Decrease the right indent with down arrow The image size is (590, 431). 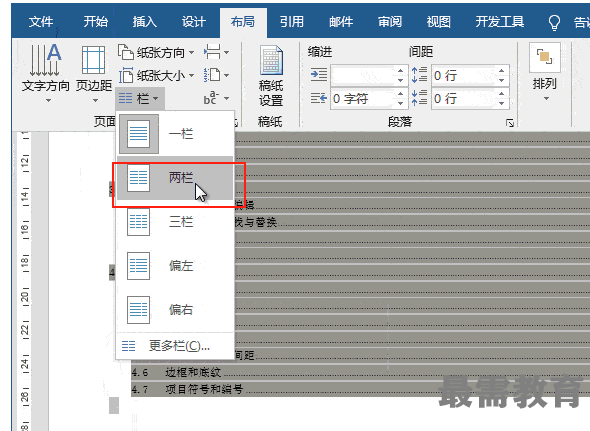(400, 103)
